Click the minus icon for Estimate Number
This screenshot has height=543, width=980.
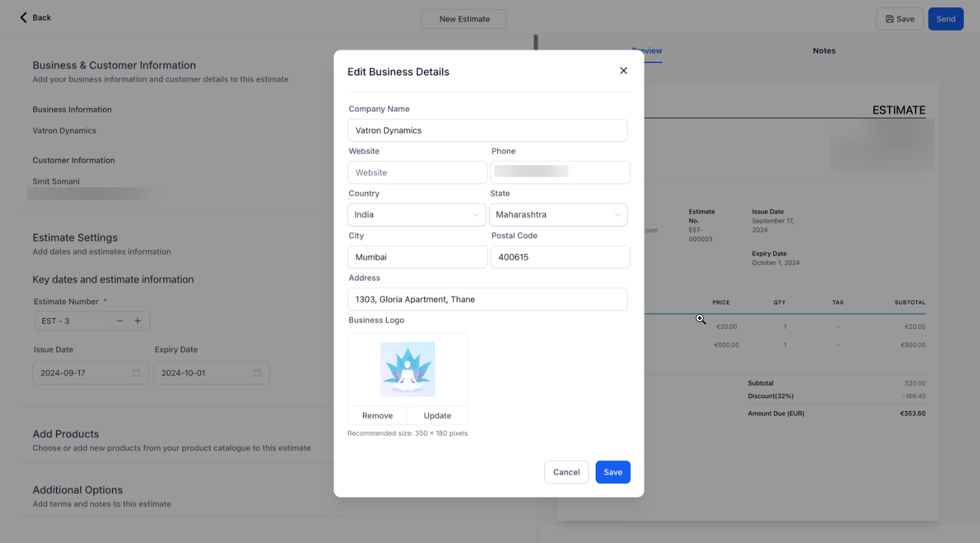click(x=120, y=321)
